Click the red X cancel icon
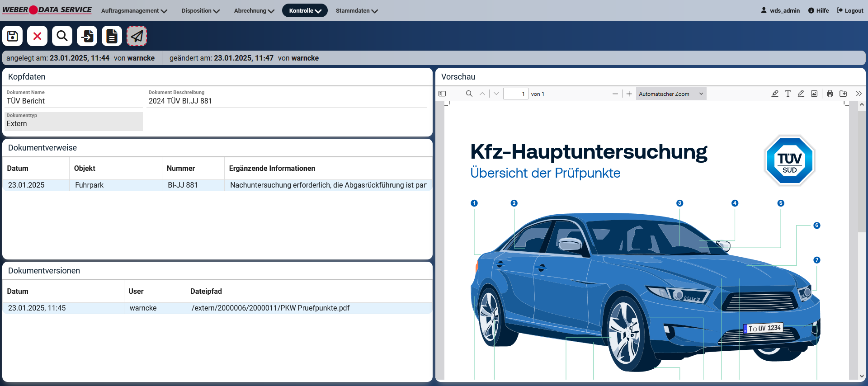 click(x=38, y=36)
